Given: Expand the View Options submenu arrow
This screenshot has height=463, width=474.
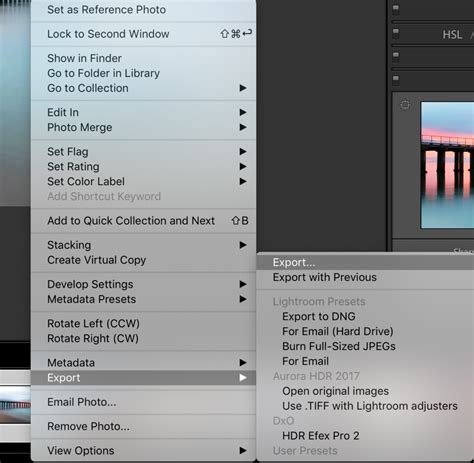Looking at the screenshot, I should (243, 451).
